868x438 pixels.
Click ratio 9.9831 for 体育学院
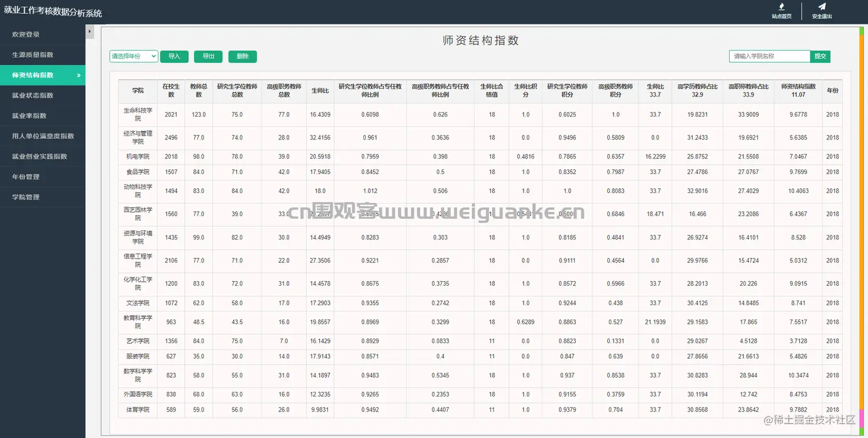320,410
